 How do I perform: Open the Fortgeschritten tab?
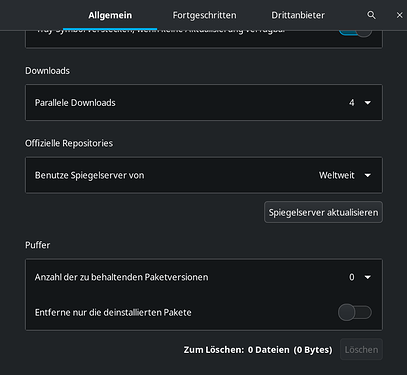point(204,15)
